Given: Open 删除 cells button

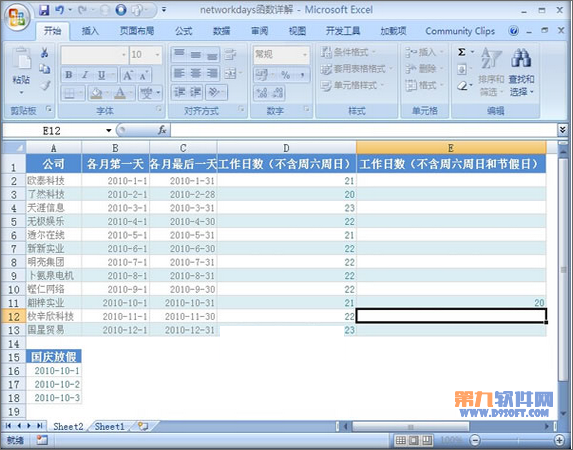Looking at the screenshot, I should click(x=424, y=69).
